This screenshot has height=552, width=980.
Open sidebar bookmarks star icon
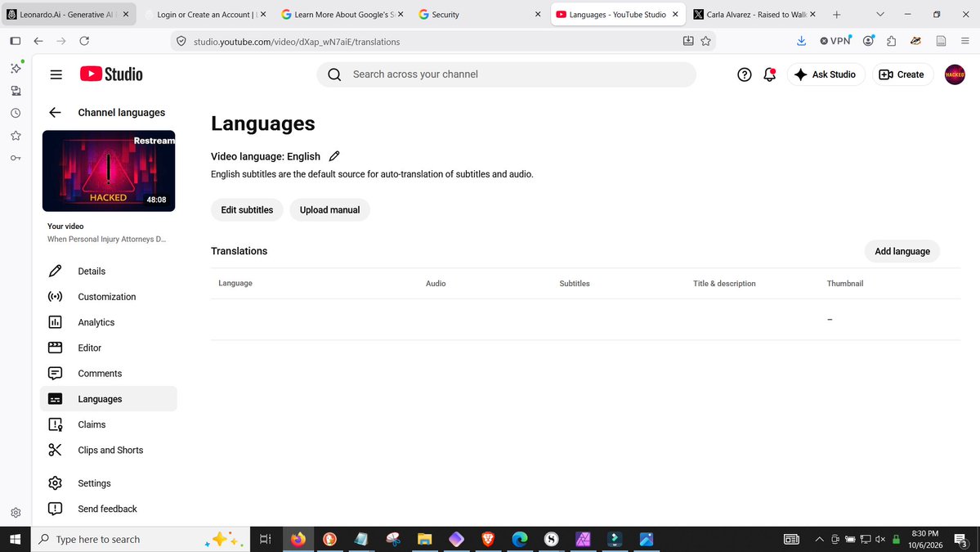point(16,136)
